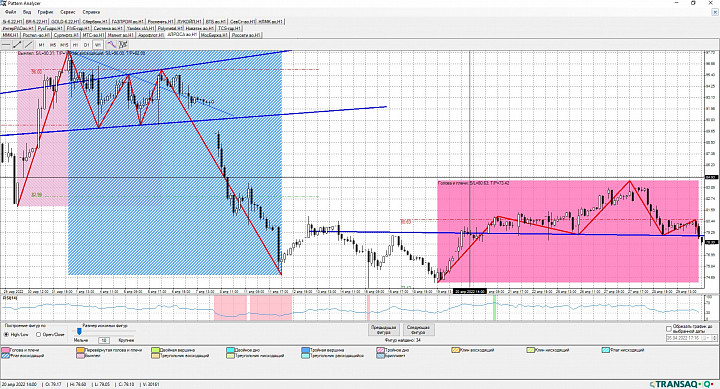Click the Клин восходящий hatched orange swatch
720x389 pixels.
(x=455, y=350)
